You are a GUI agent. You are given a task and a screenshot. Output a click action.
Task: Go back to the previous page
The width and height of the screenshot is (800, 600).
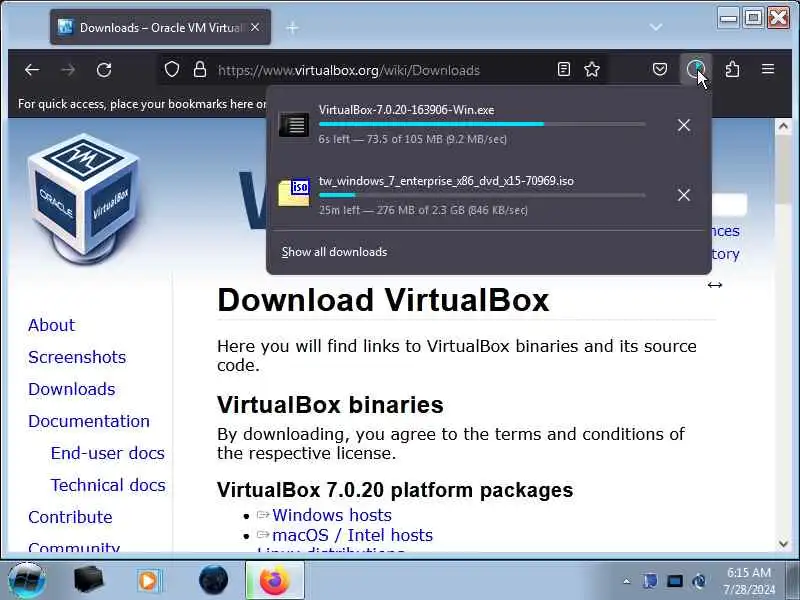(32, 69)
